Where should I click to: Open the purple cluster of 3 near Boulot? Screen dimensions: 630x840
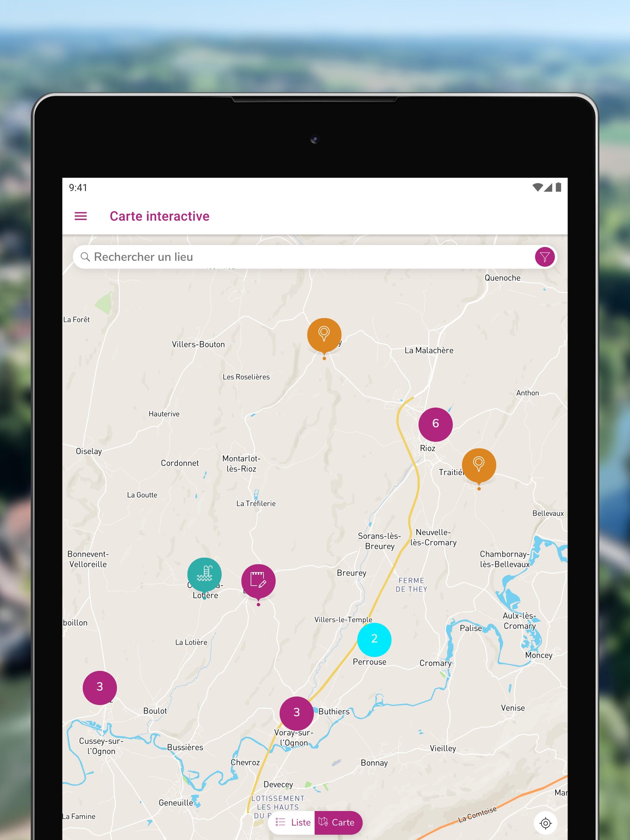pyautogui.click(x=100, y=688)
